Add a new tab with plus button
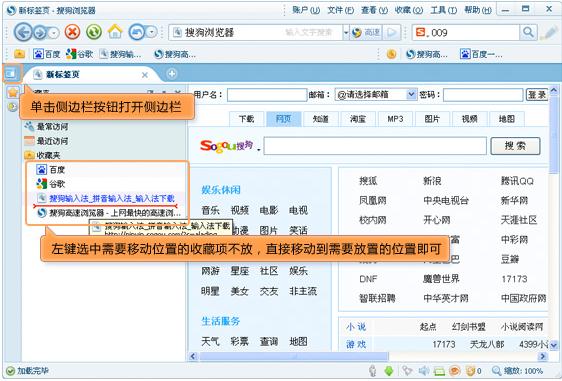This screenshot has width=562, height=381. [x=172, y=73]
